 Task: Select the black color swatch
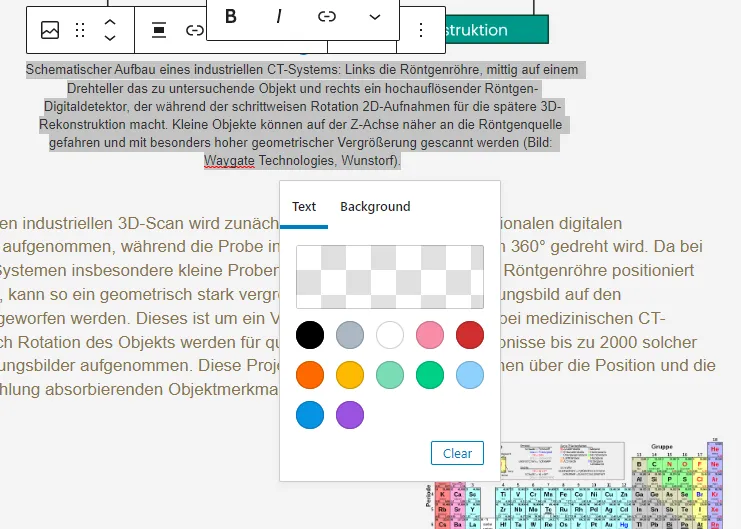[310, 335]
